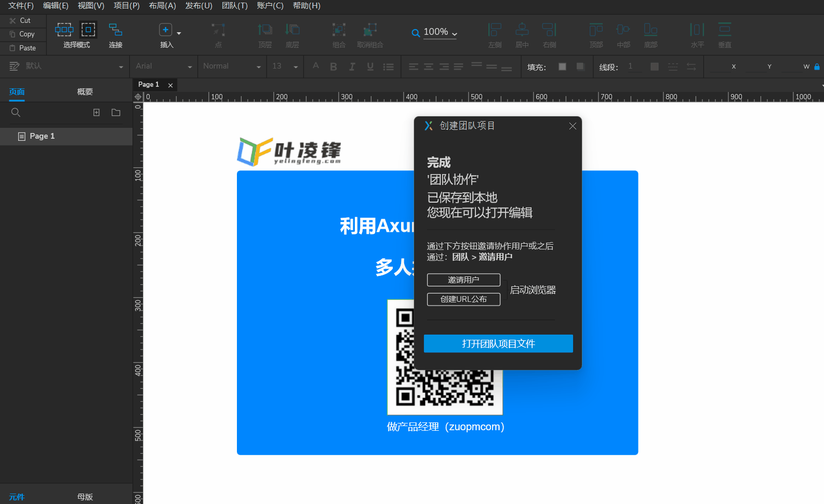
Task: Add a new folder in pages panel
Action: (116, 112)
